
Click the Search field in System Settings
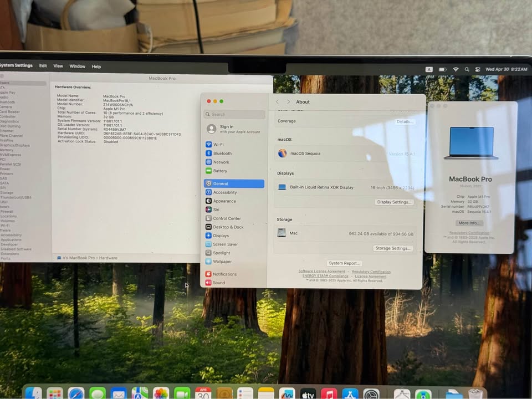click(x=236, y=114)
